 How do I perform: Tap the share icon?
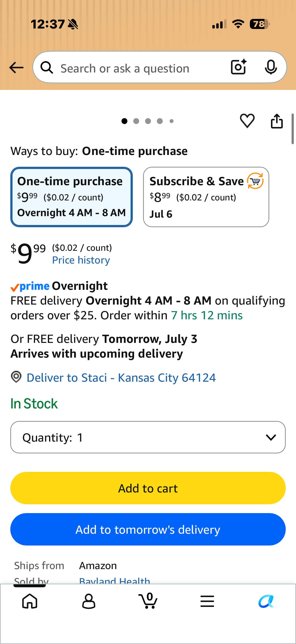(277, 121)
